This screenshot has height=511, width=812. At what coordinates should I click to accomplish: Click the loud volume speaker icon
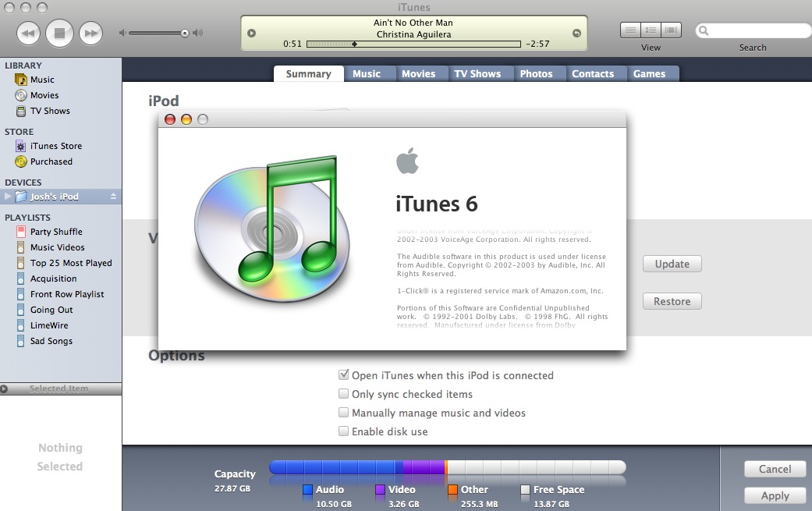click(x=198, y=33)
